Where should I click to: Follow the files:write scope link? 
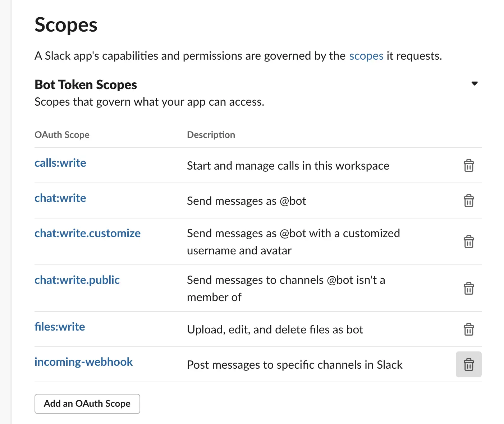pos(60,327)
